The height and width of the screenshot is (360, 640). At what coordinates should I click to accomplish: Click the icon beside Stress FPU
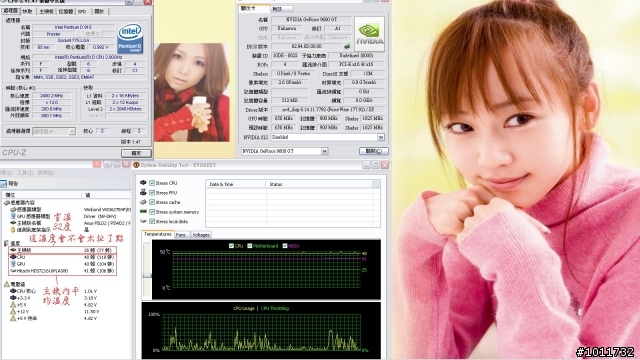tap(143, 192)
